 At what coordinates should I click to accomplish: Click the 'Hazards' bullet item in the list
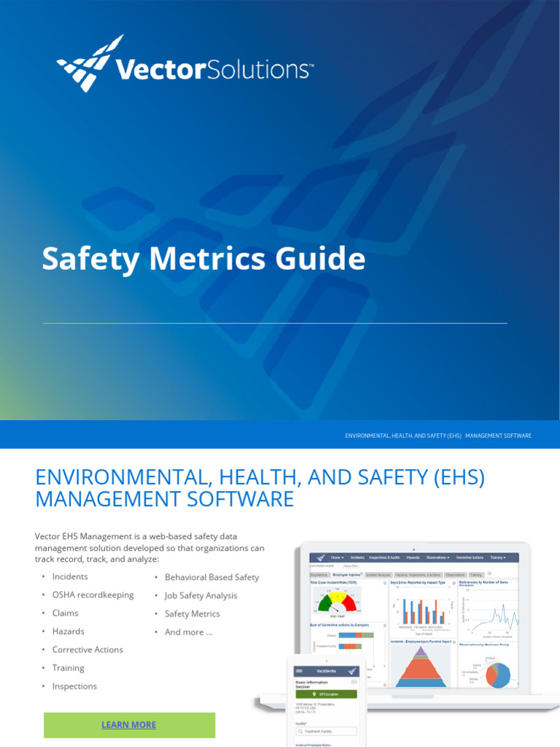click(x=68, y=631)
